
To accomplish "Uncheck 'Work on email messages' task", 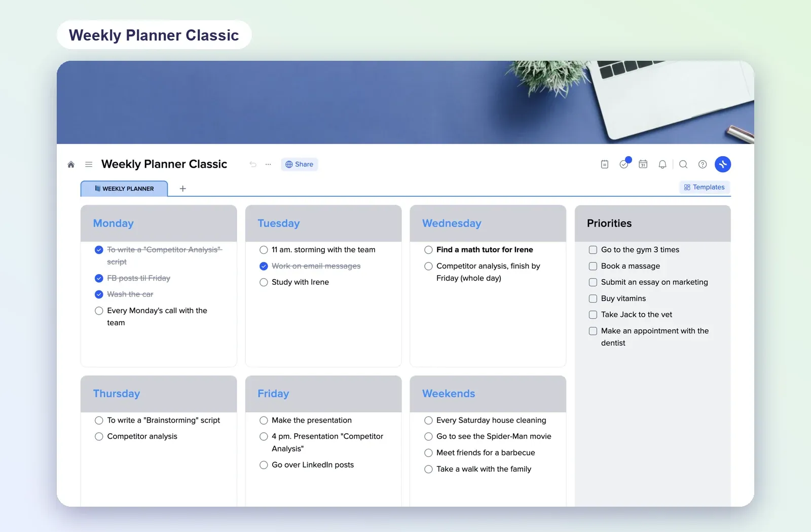I will point(264,266).
